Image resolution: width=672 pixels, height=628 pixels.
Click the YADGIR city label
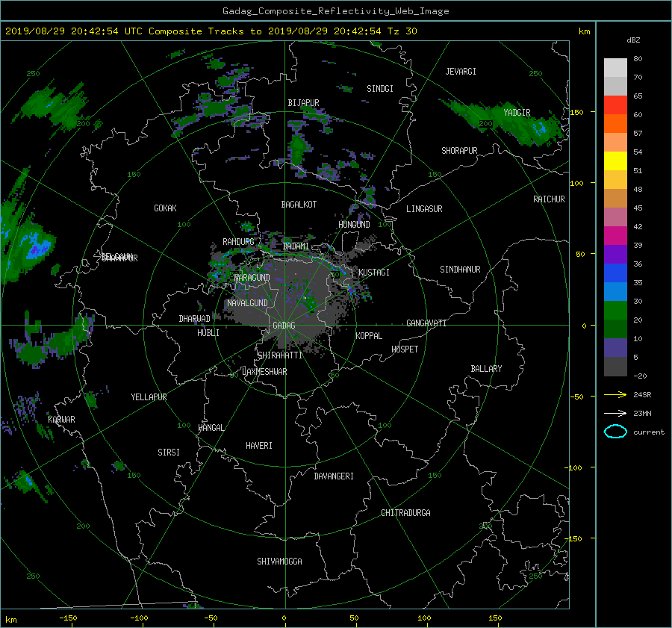click(x=517, y=113)
